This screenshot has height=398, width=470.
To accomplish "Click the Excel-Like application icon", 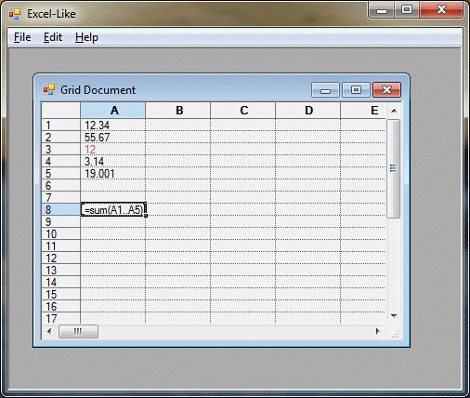I will 15,14.
